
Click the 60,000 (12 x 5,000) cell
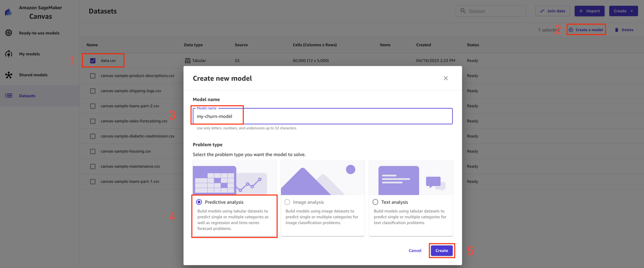311,60
